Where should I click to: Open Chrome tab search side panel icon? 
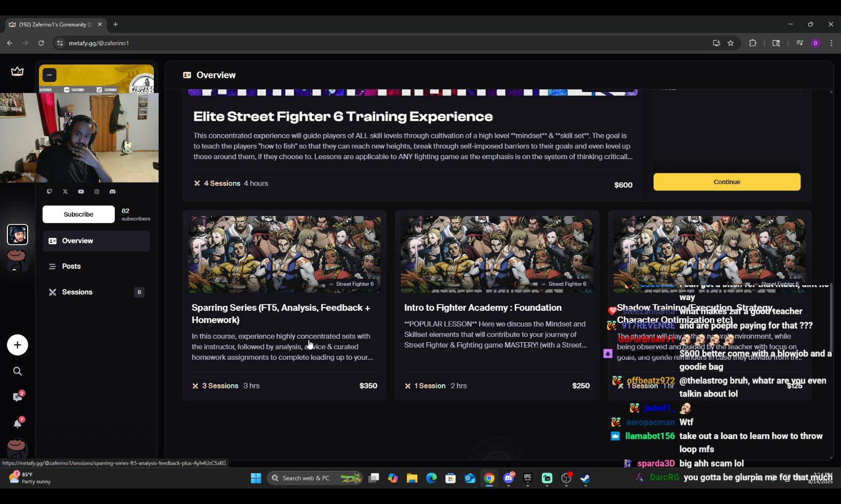coord(776,43)
